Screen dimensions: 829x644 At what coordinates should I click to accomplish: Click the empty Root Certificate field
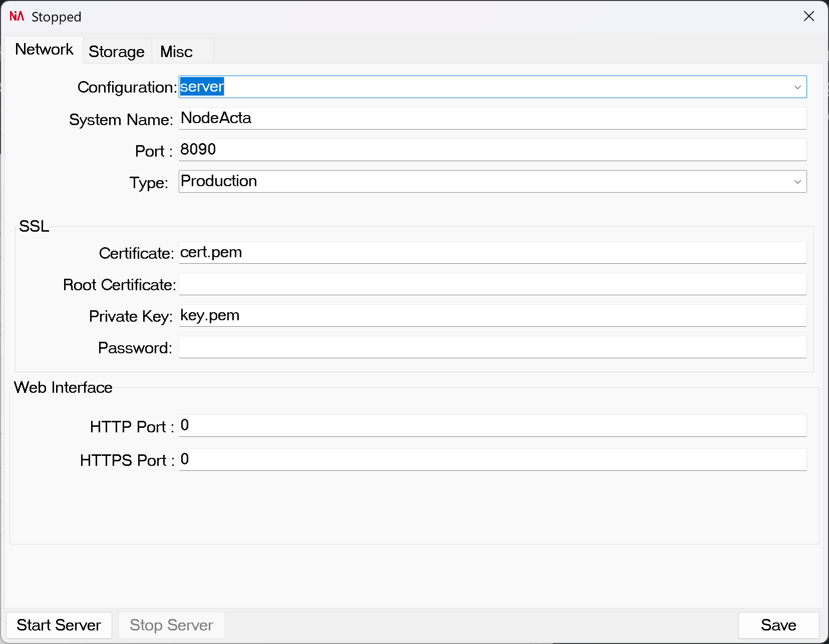tap(492, 284)
